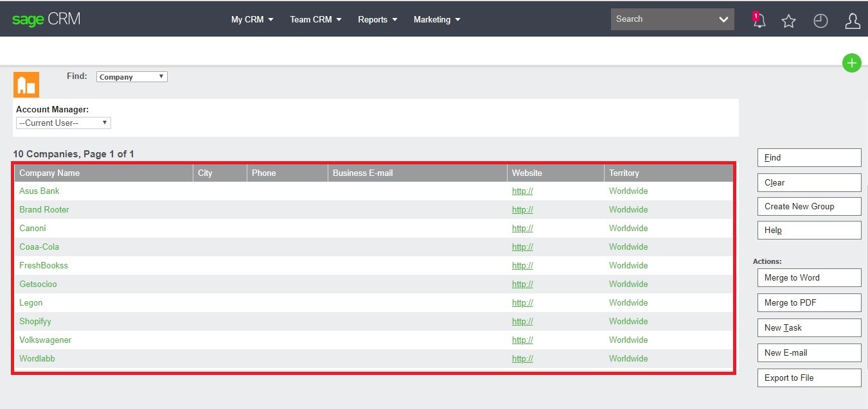The image size is (868, 409).
Task: Open the FreshBookss company record
Action: (44, 265)
